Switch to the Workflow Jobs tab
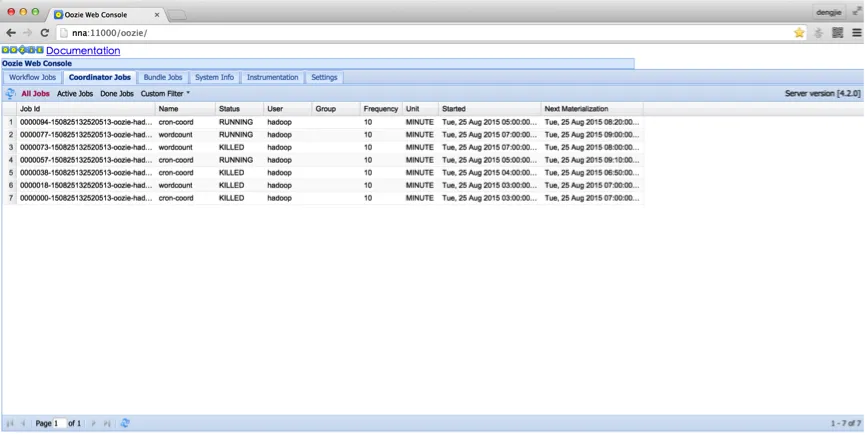 coord(33,77)
